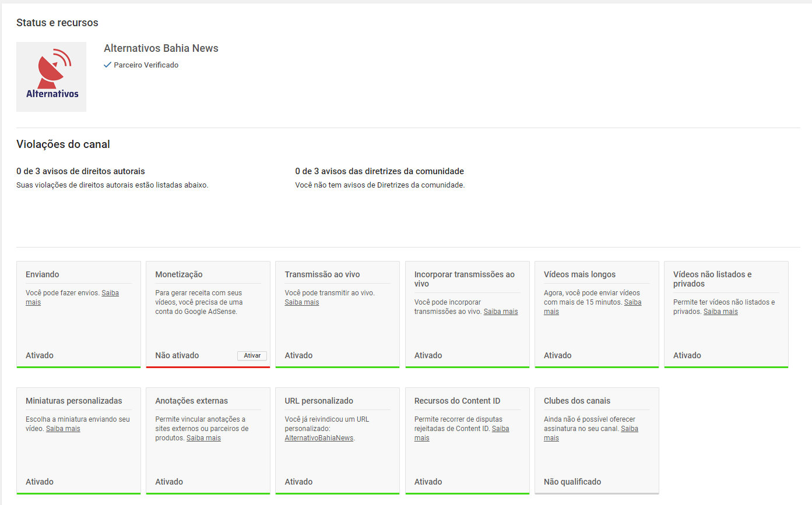Click 'Você não tem avisos de Diretrizes' text

(x=380, y=185)
